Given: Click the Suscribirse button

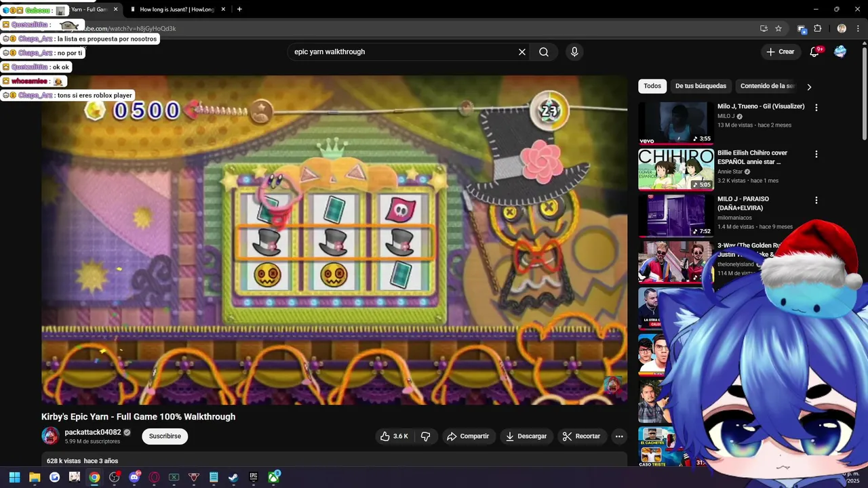Looking at the screenshot, I should [165, 436].
